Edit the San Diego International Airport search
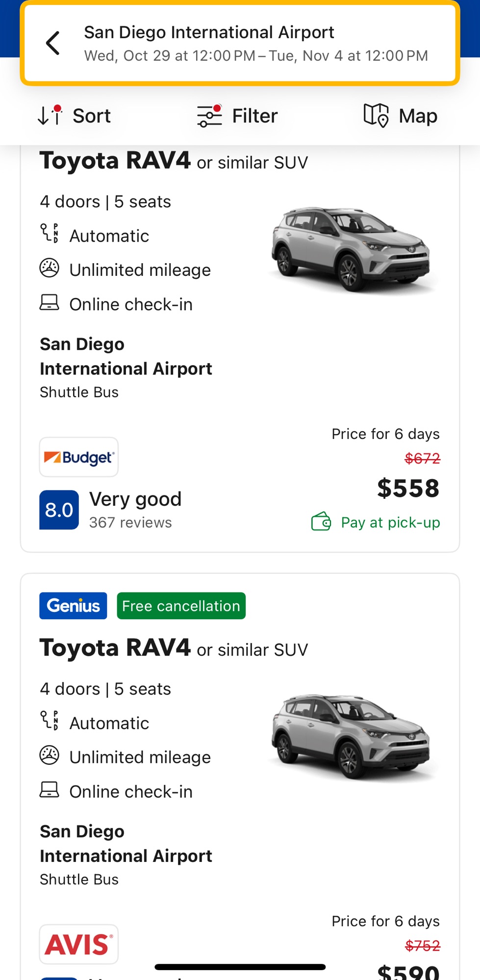This screenshot has width=480, height=980. coord(256,43)
